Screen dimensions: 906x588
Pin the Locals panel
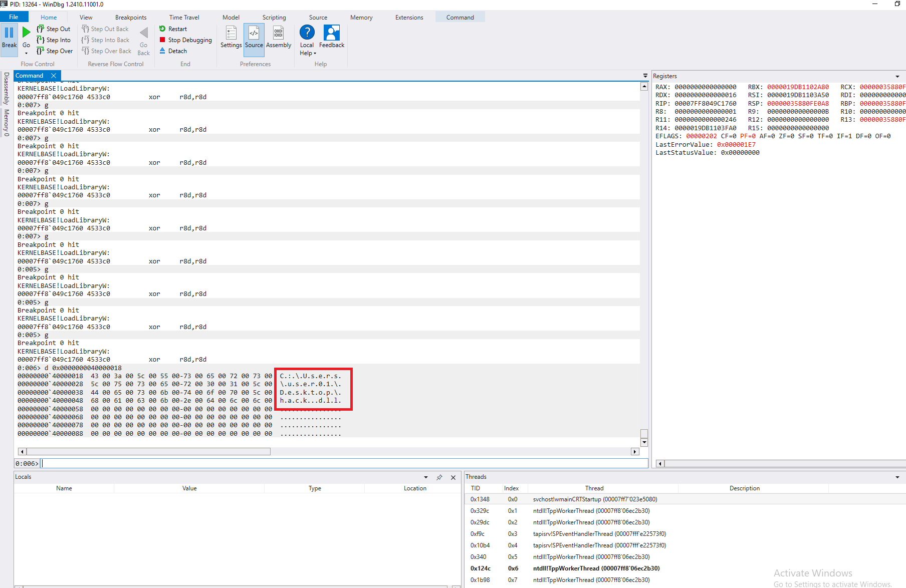[x=439, y=477]
